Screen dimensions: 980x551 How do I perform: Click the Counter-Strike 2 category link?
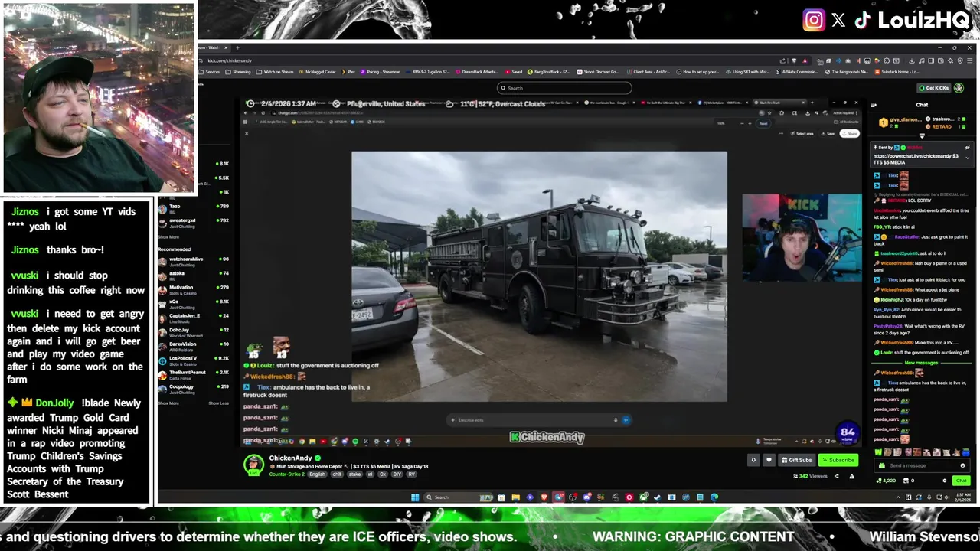pos(286,474)
